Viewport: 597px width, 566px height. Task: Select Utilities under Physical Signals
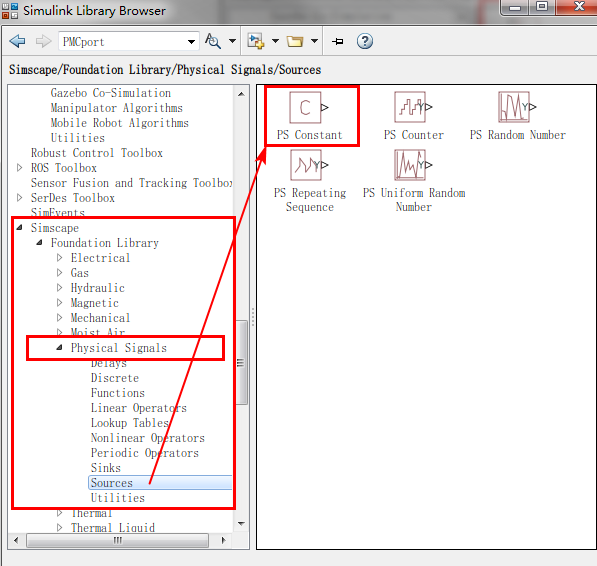coord(118,498)
